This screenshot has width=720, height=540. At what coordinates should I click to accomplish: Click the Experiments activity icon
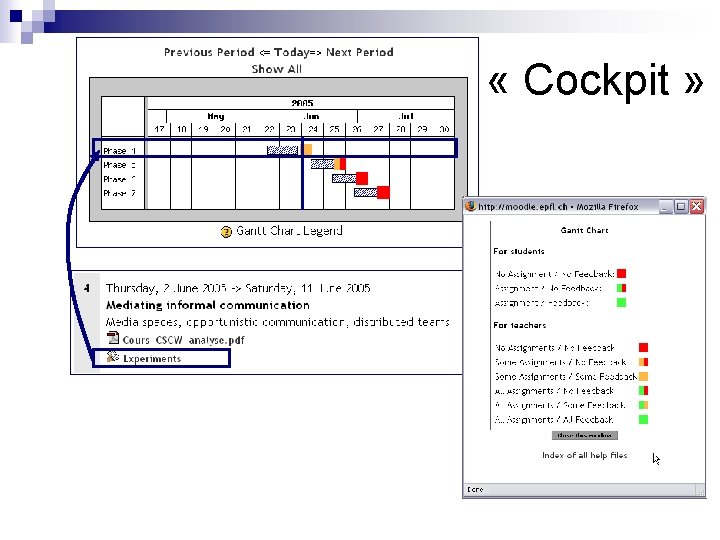pos(112,357)
